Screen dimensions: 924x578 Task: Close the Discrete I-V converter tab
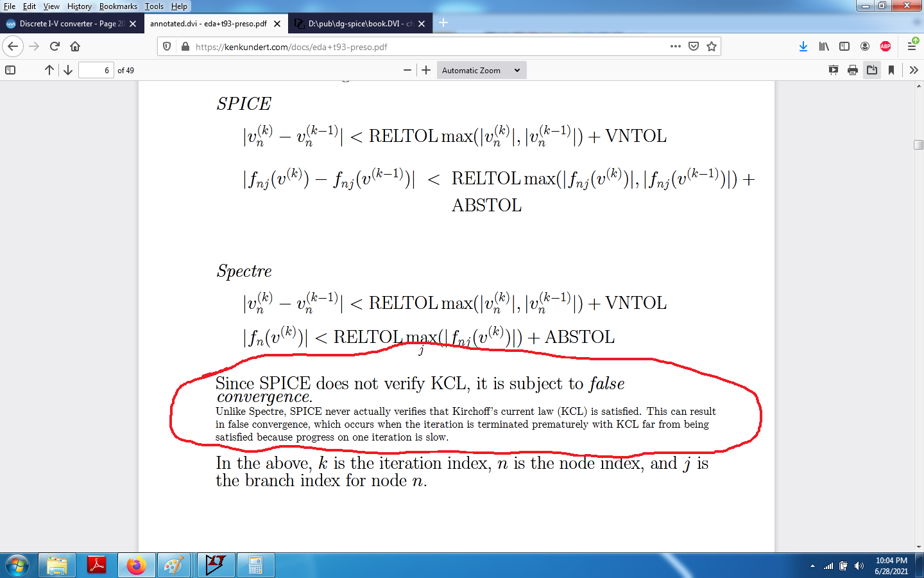tap(133, 24)
